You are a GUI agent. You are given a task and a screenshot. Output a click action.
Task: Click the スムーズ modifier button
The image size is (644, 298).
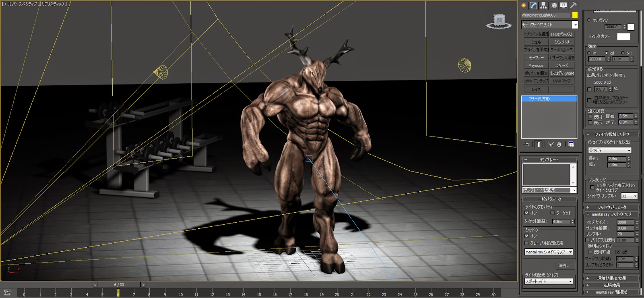pos(561,65)
